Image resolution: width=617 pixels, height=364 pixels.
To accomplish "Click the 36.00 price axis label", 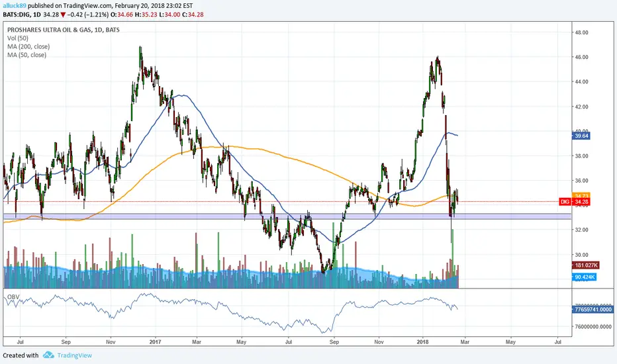I will [582, 181].
